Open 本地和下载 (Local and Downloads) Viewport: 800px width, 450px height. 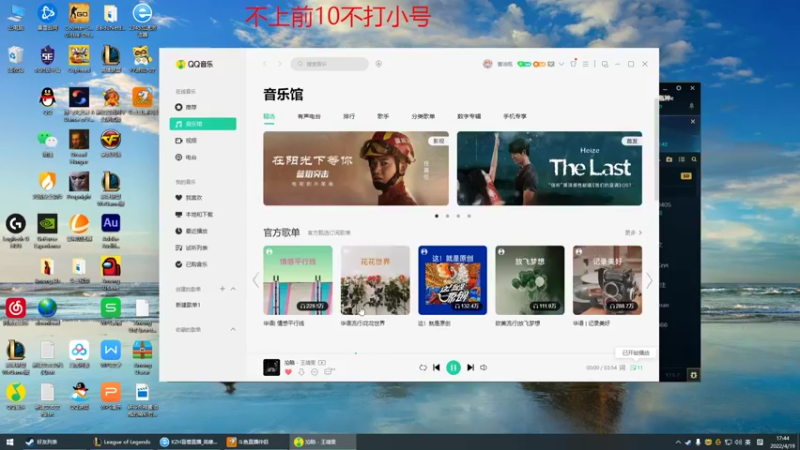(203, 214)
